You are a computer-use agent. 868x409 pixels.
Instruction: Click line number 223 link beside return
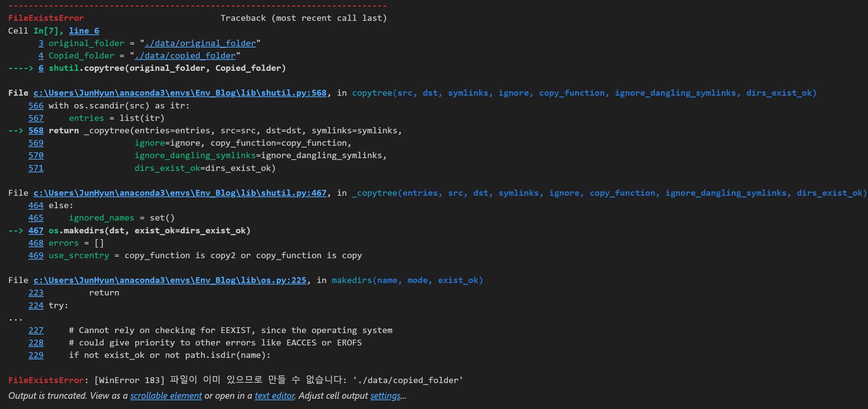pyautogui.click(x=36, y=293)
